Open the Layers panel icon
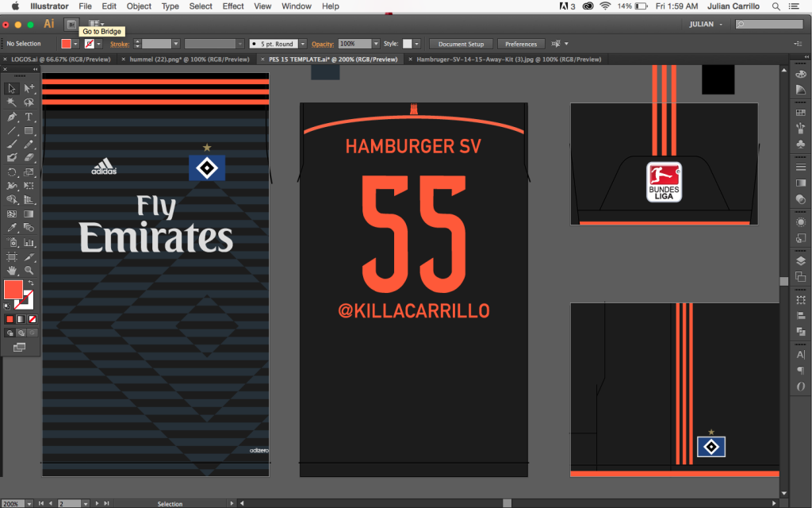Viewport: 812px width, 508px height. tap(801, 260)
